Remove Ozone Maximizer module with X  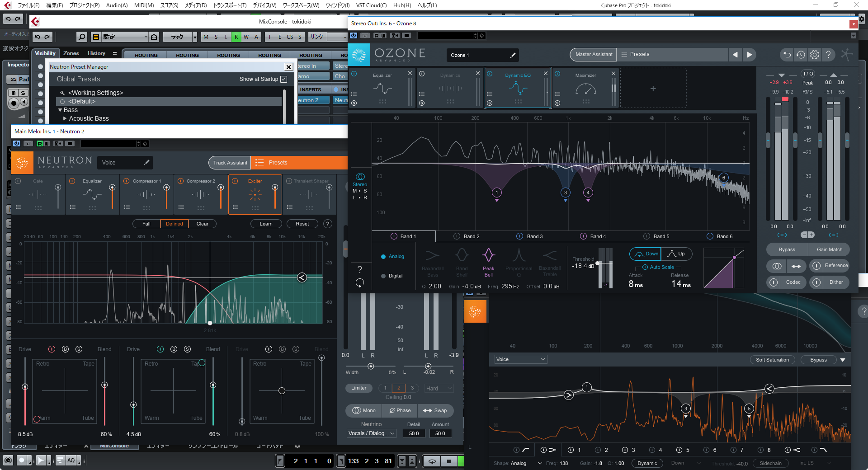tap(613, 73)
